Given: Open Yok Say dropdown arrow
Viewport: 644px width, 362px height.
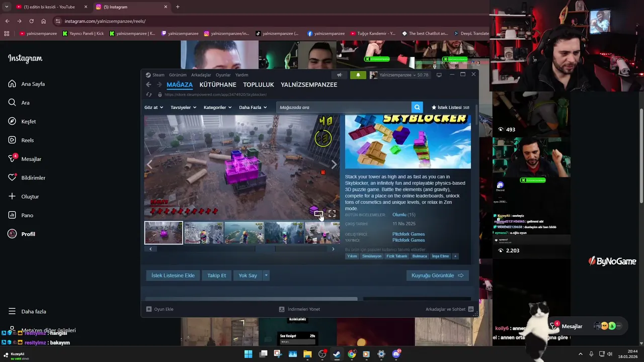Looking at the screenshot, I should coord(266,276).
